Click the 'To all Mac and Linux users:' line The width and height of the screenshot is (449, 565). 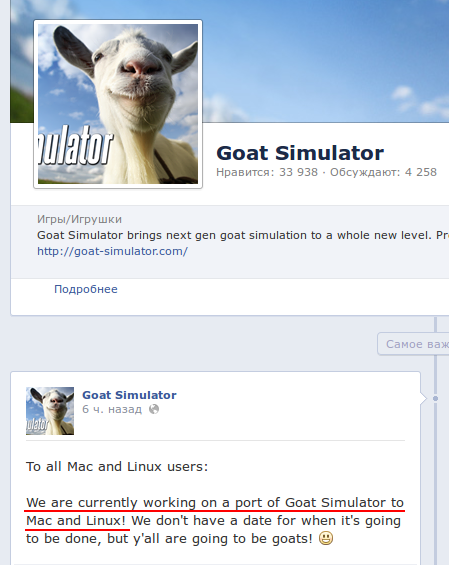pos(117,467)
